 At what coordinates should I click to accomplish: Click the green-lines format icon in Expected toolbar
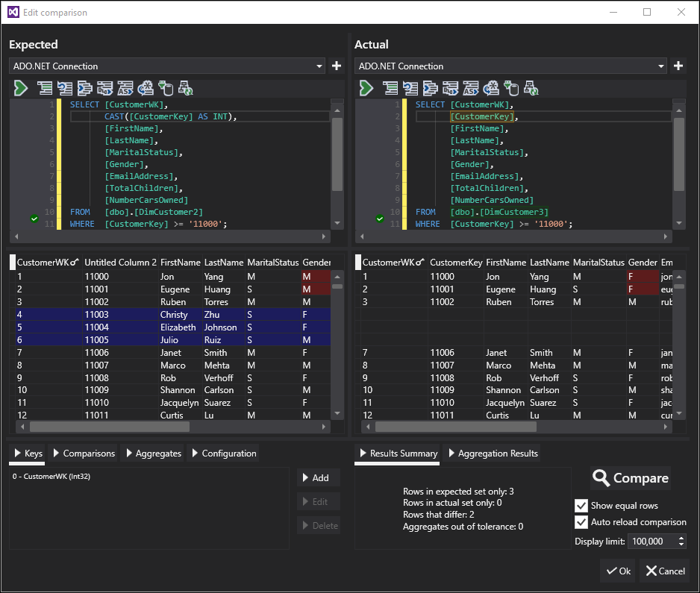[44, 88]
